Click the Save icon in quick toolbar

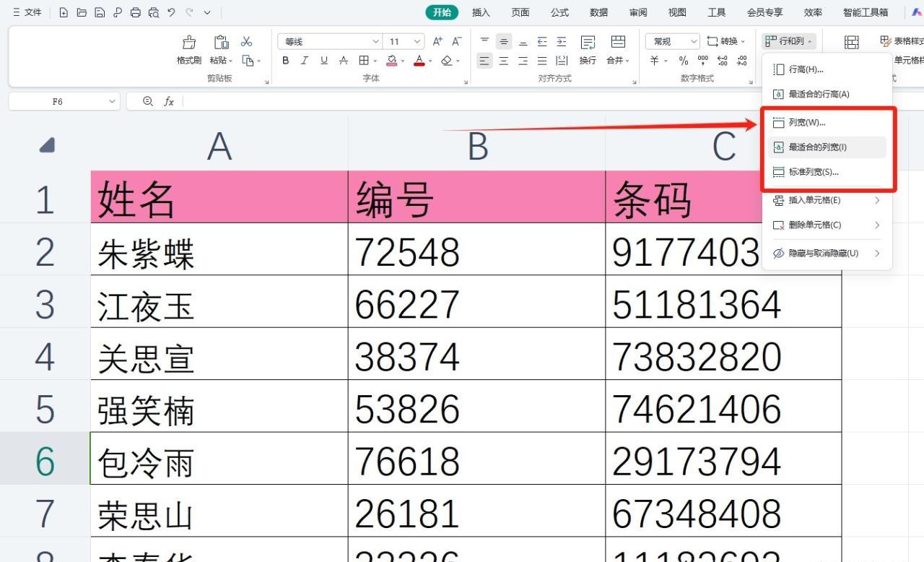pyautogui.click(x=100, y=12)
